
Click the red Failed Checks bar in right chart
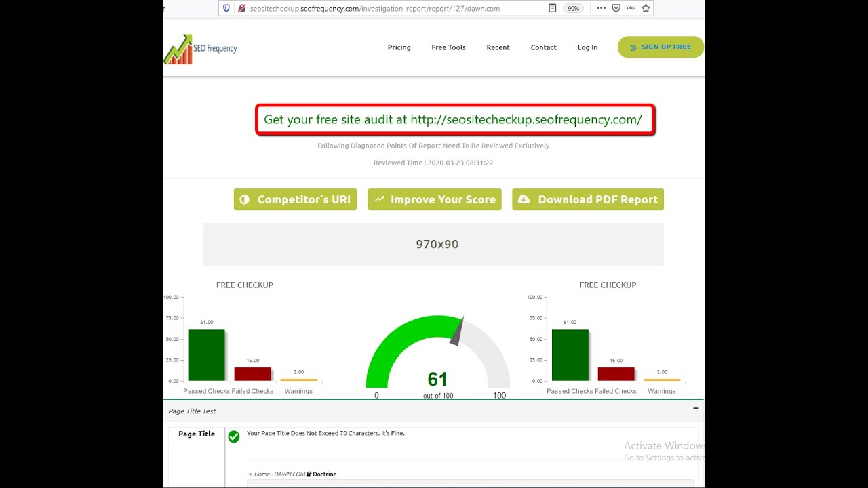616,374
